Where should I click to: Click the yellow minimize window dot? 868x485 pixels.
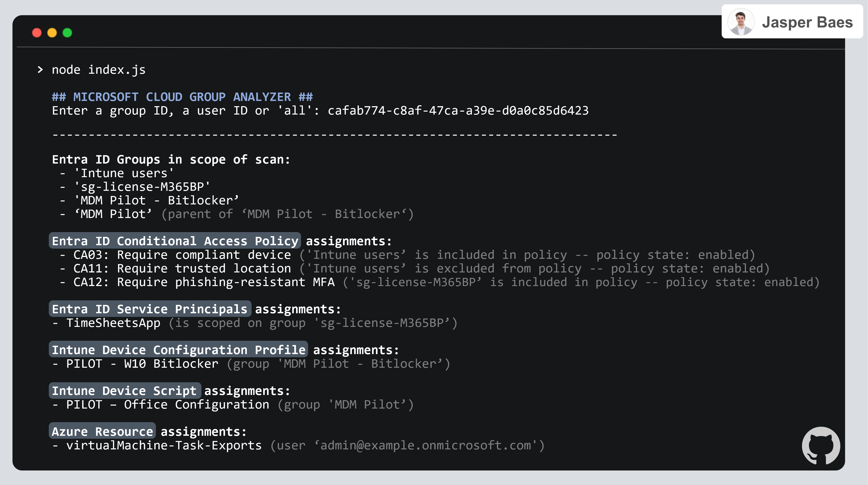click(52, 33)
